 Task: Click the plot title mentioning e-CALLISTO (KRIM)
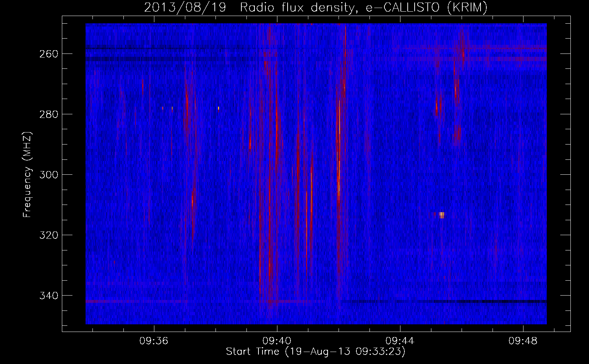316,8
